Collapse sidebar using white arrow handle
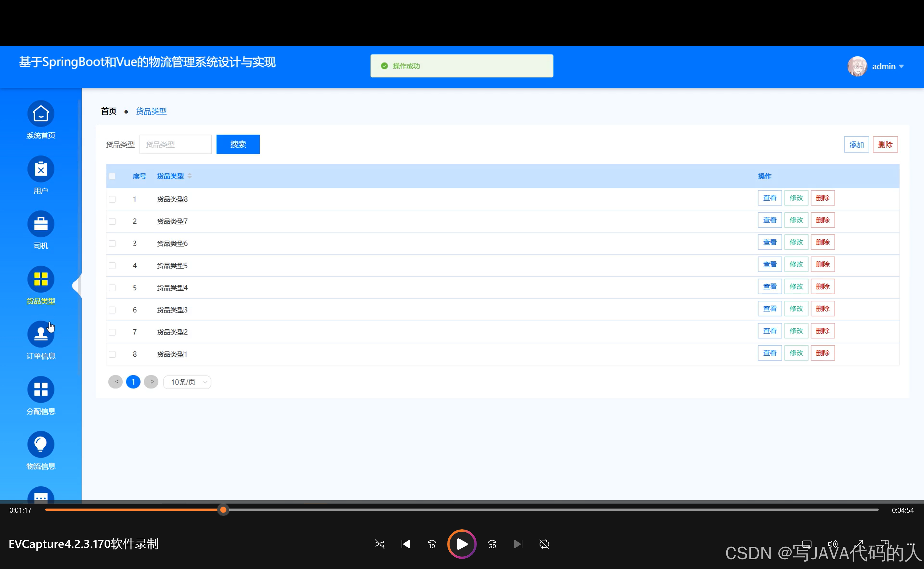This screenshot has height=569, width=924. 77,286
